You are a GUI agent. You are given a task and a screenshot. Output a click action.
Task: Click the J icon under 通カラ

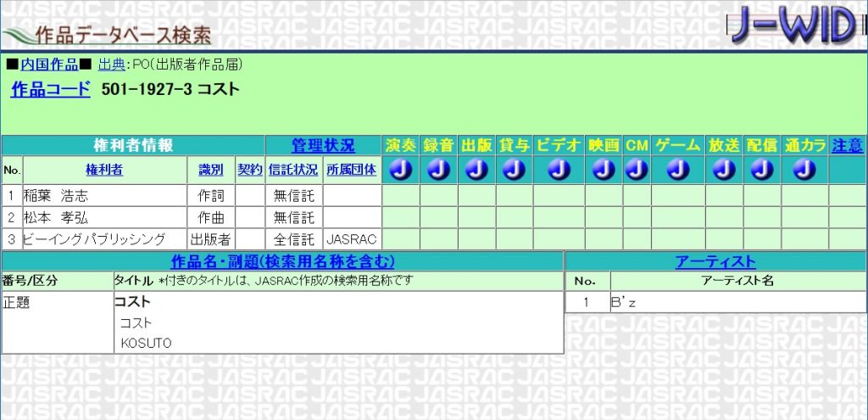click(x=804, y=170)
